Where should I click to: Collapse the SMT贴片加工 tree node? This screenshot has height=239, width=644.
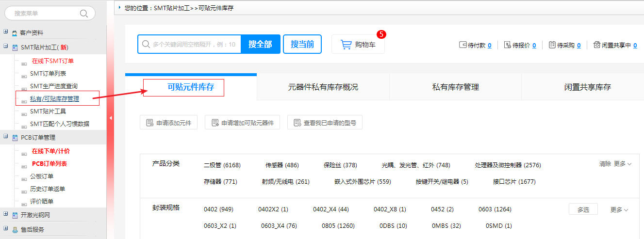click(5, 47)
